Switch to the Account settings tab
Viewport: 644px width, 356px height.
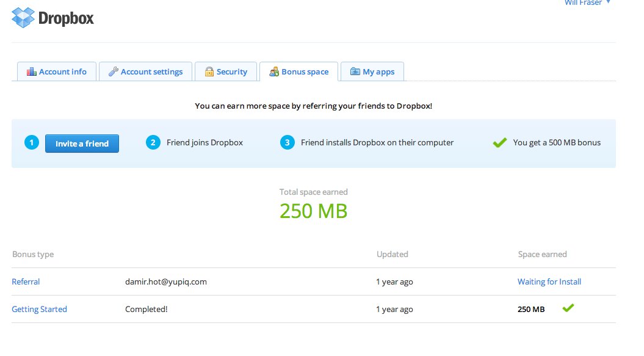click(145, 71)
